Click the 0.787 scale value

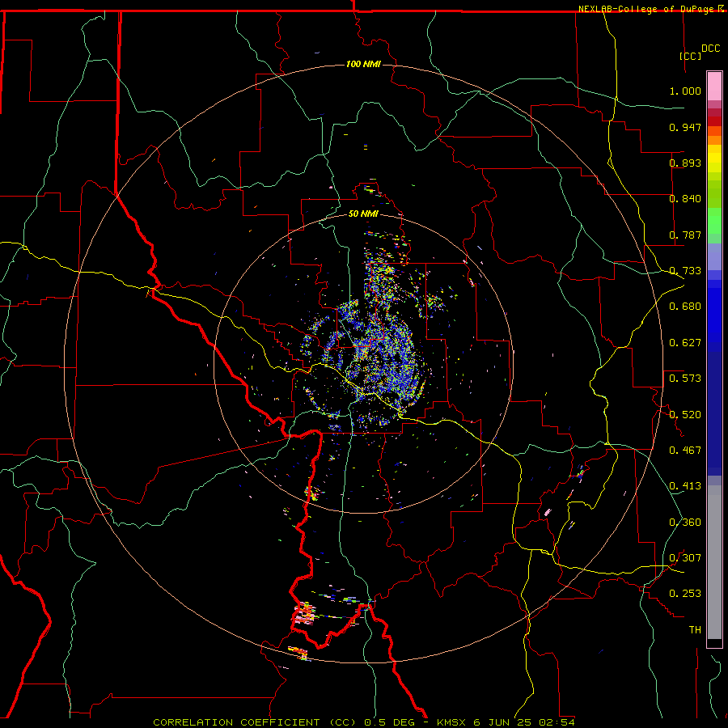click(x=685, y=235)
